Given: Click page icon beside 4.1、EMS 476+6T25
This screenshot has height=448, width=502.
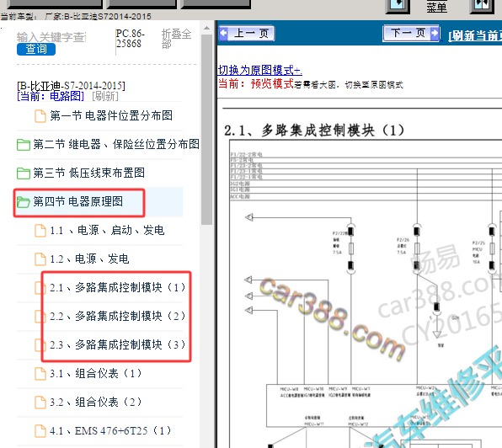Looking at the screenshot, I should click(x=40, y=431).
